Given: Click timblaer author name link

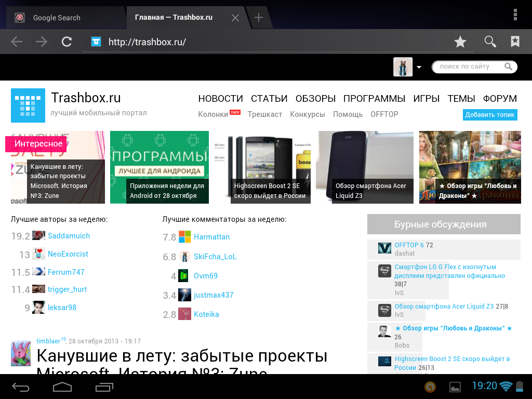Looking at the screenshot, I should coord(48,341).
